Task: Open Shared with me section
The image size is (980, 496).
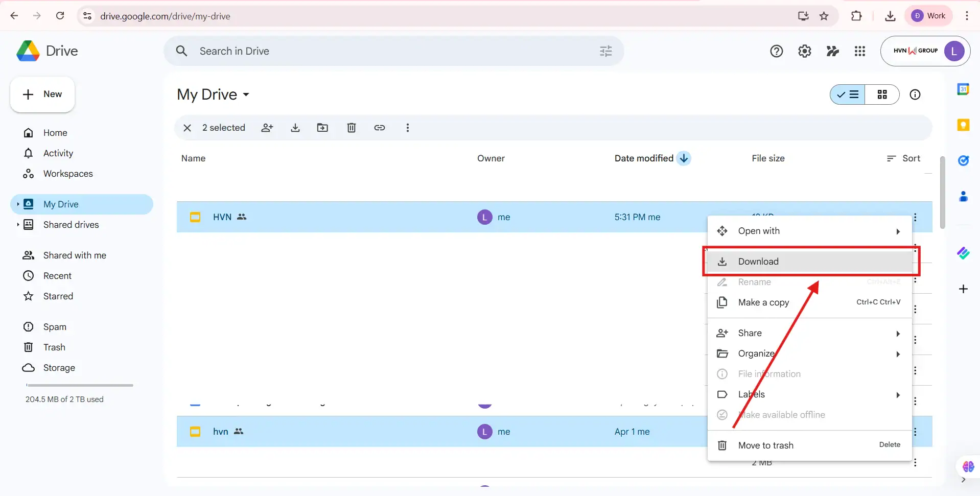Action: tap(75, 255)
